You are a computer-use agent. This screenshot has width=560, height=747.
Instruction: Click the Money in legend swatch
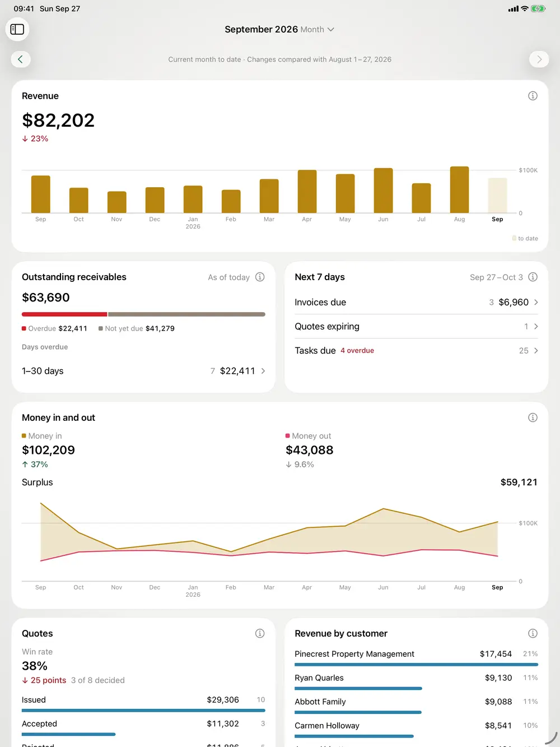click(x=24, y=435)
